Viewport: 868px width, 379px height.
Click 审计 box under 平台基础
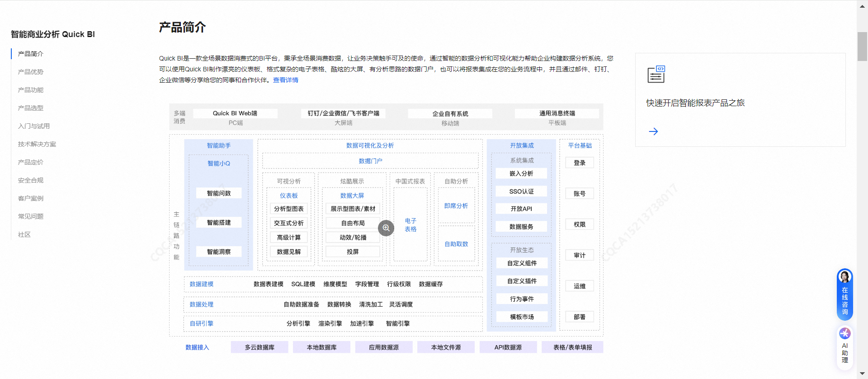click(x=580, y=255)
